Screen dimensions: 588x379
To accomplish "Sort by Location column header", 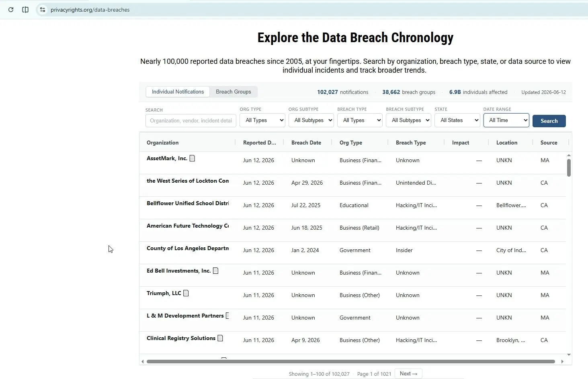I will [x=507, y=143].
